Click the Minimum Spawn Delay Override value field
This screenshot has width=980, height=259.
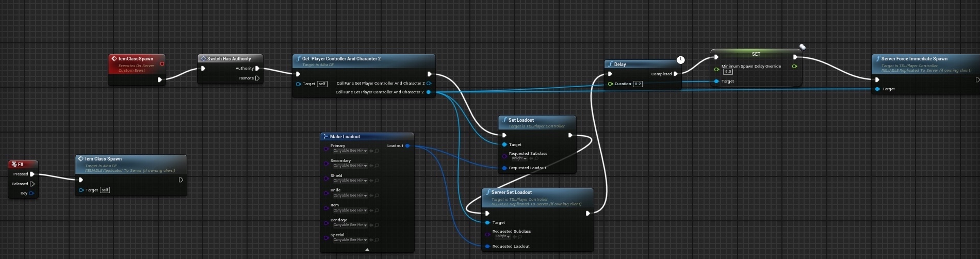click(x=728, y=72)
